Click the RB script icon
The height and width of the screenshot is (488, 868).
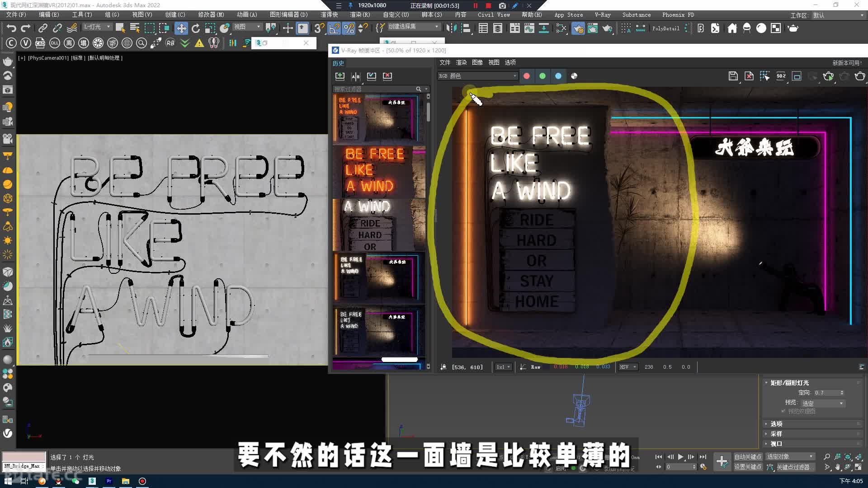(x=170, y=43)
